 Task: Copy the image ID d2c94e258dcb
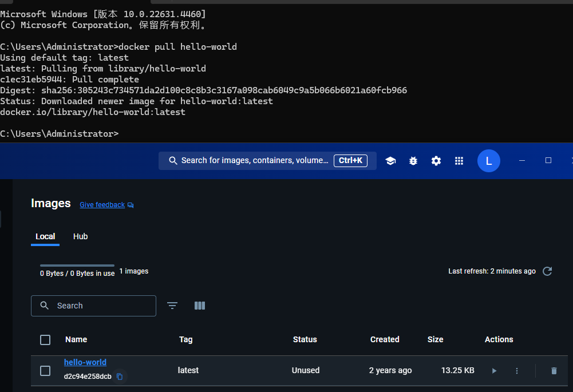click(120, 377)
